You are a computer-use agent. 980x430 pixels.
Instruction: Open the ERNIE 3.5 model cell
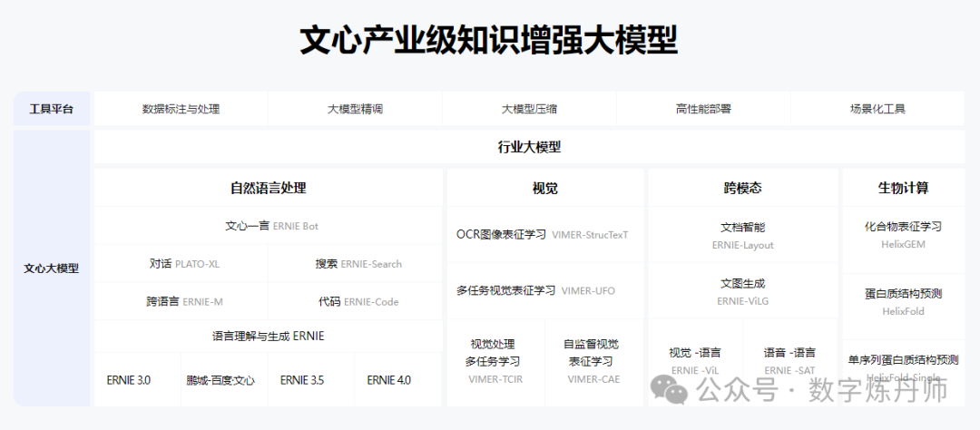(x=311, y=379)
